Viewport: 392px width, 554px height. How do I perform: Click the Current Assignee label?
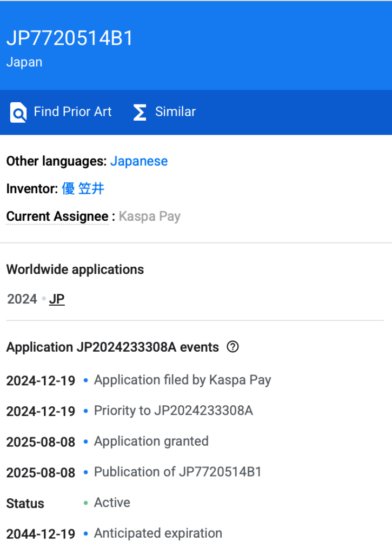coord(57,216)
